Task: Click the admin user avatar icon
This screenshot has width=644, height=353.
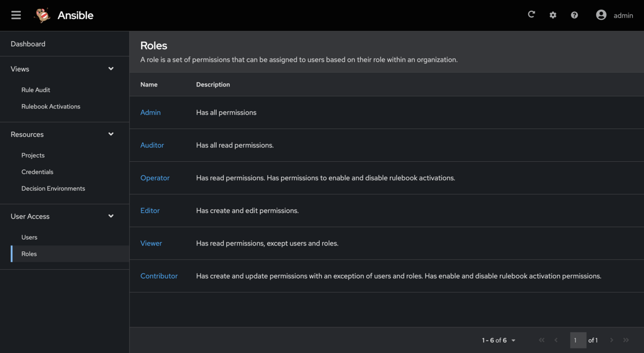Action: point(601,15)
